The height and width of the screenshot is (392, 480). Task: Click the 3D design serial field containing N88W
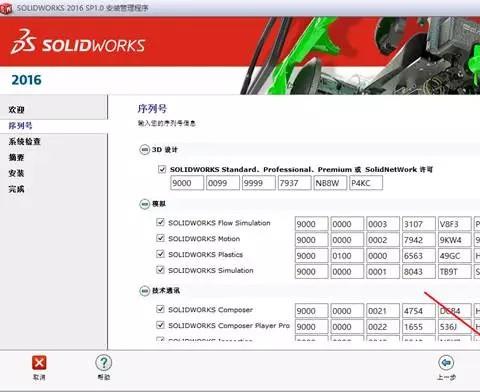tap(330, 183)
